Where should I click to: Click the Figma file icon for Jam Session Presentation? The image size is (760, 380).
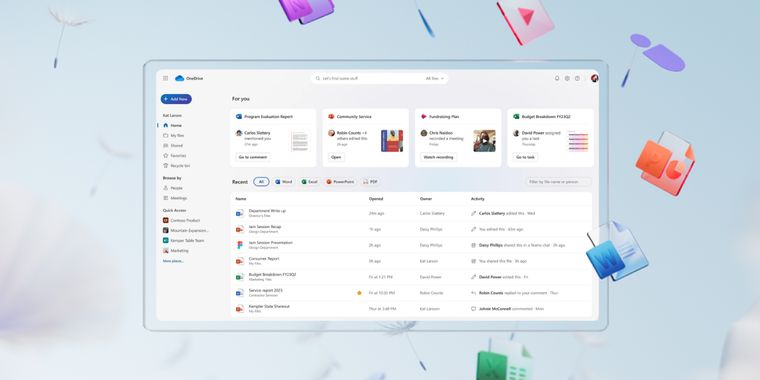coord(239,245)
